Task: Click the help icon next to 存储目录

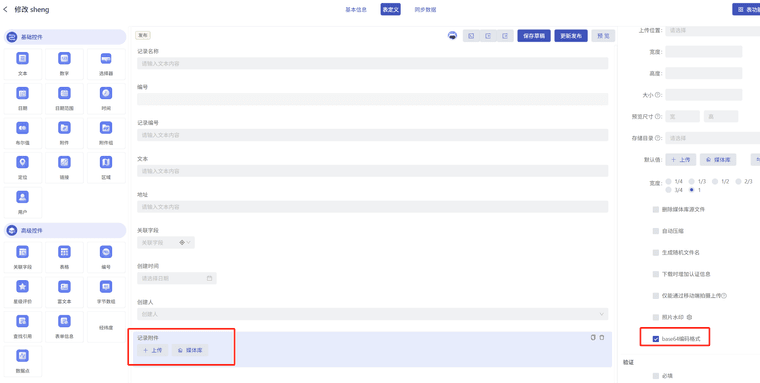Action: [x=658, y=138]
